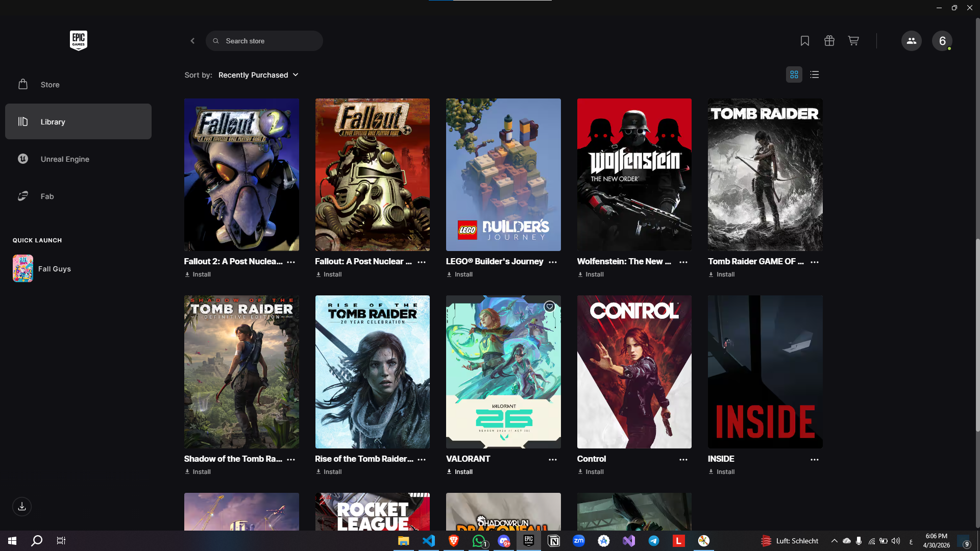Install Fallout 2

(198, 274)
